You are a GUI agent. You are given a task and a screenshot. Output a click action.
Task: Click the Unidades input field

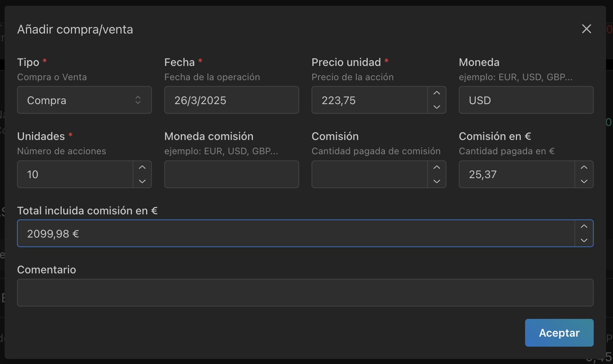pos(75,174)
